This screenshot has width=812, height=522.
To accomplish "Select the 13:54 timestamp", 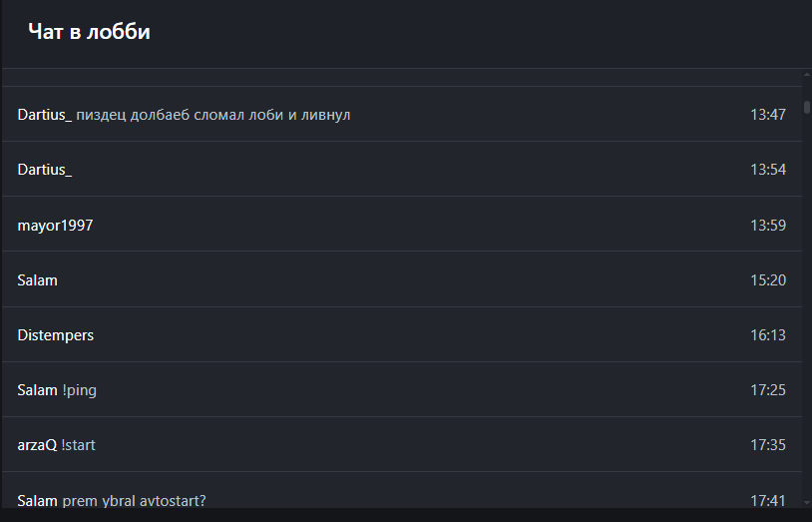I will click(x=768, y=170).
